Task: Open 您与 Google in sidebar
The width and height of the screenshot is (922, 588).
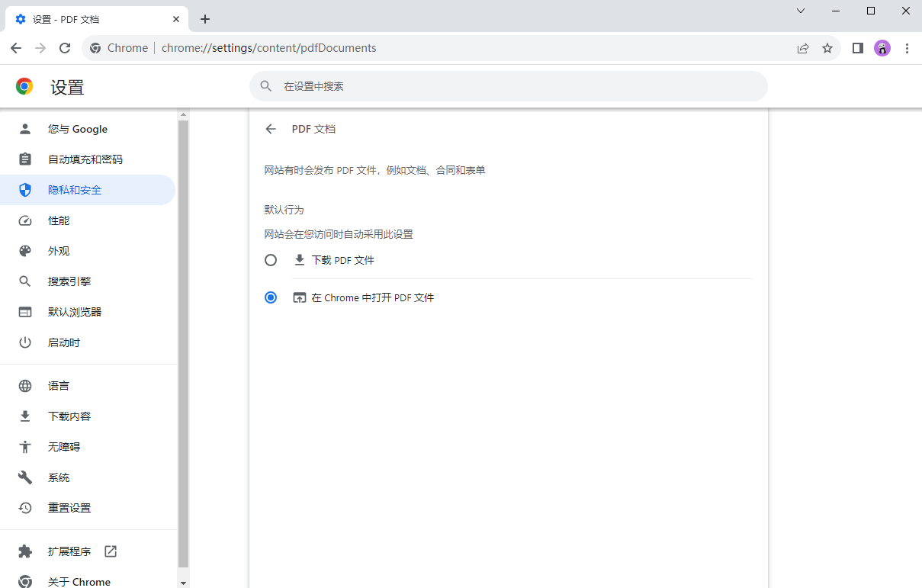Action: [88, 129]
